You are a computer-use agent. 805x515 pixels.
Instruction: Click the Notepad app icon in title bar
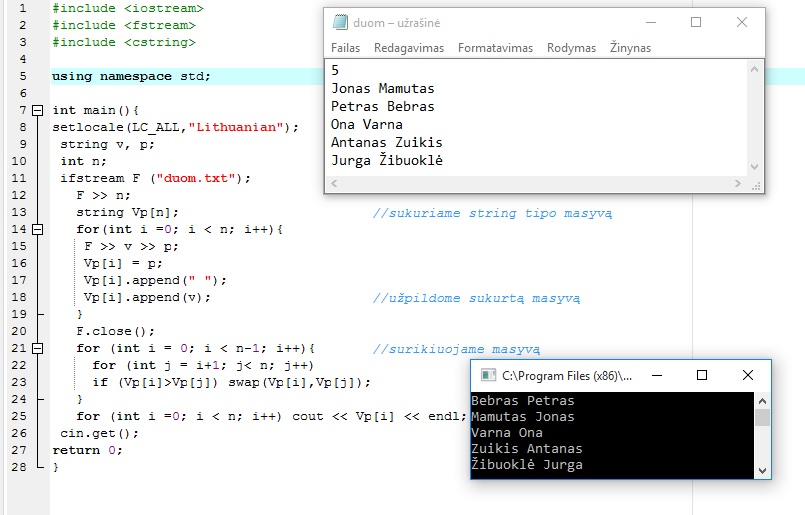[x=340, y=22]
